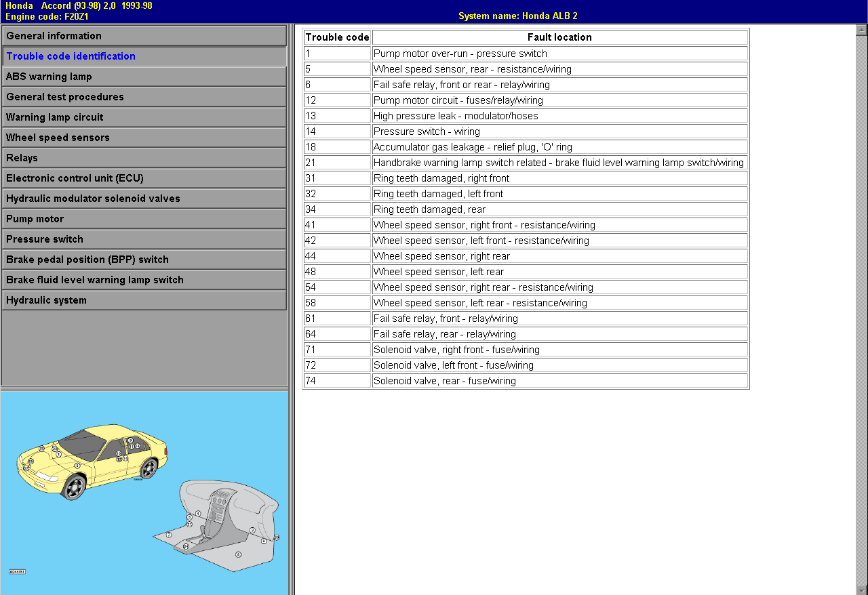Click the 'System name: Honda ALB 2' header

(x=518, y=16)
